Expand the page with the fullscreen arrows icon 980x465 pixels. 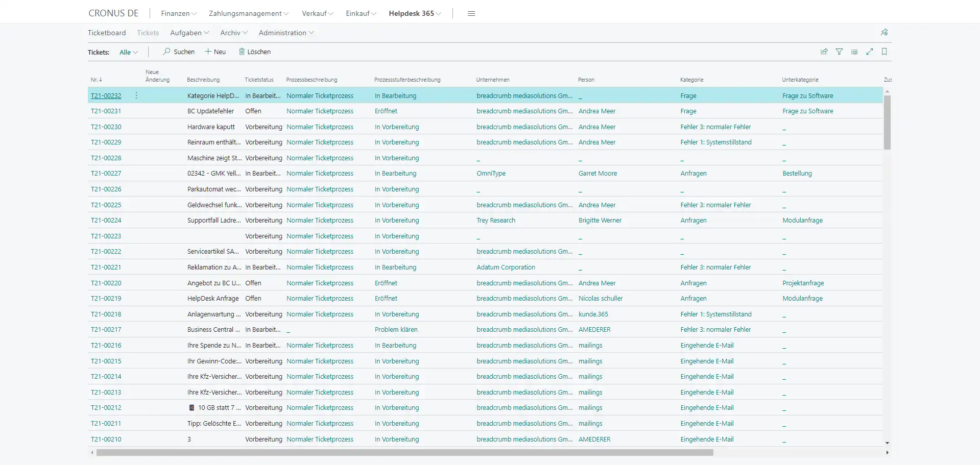pyautogui.click(x=870, y=52)
